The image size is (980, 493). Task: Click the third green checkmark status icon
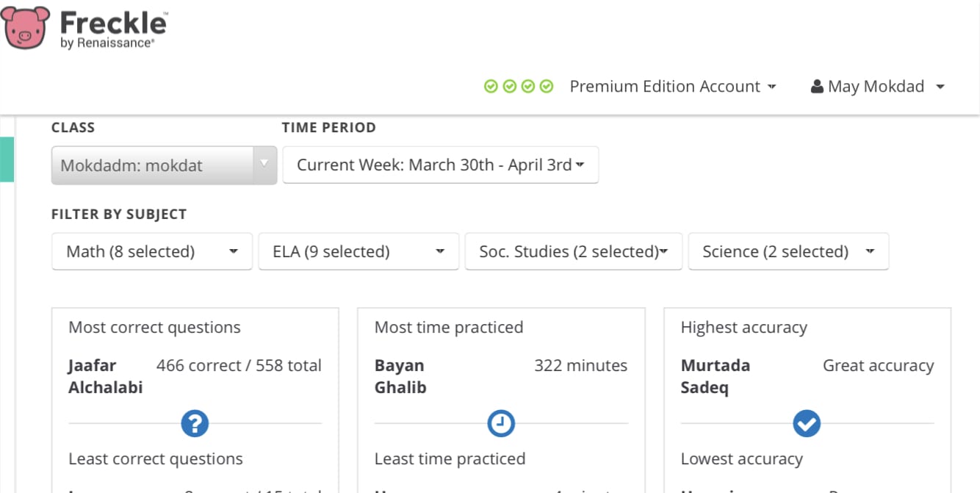click(527, 87)
